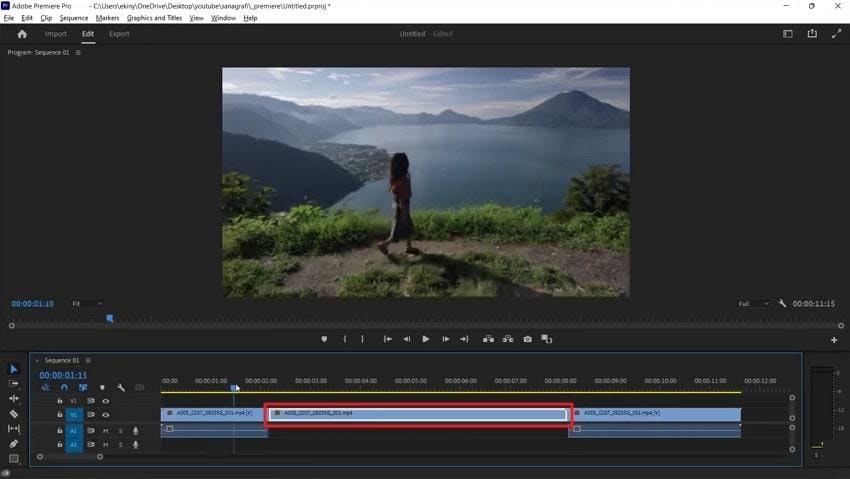Screen dimensions: 850x479
Task: Open the Fit zoom level dropdown
Action: [87, 303]
